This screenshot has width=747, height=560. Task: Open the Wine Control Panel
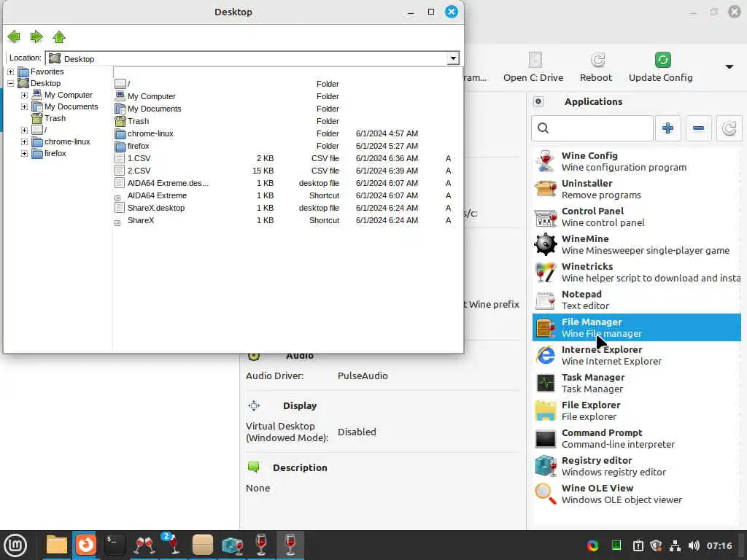point(636,217)
